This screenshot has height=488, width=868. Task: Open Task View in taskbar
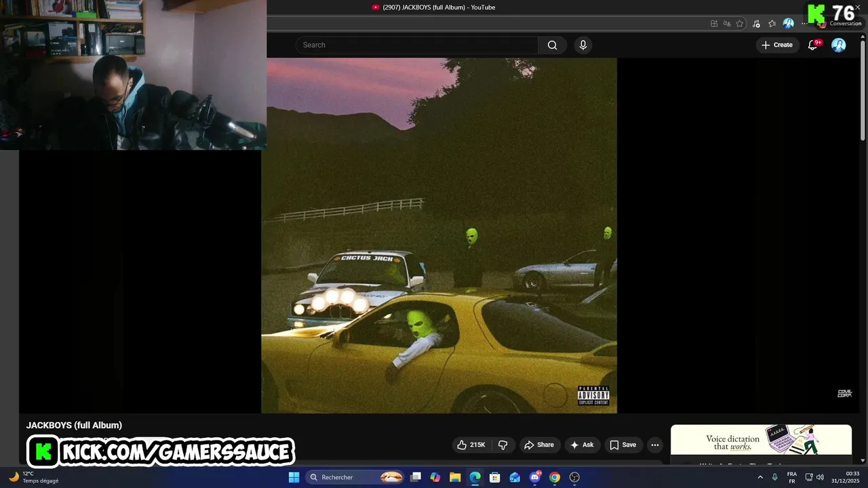(416, 477)
